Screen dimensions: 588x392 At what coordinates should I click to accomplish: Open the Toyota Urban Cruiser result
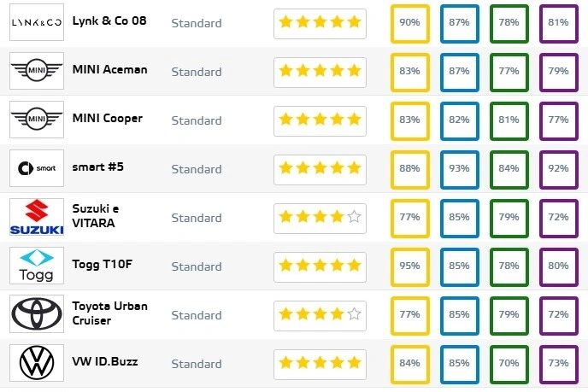click(x=110, y=313)
